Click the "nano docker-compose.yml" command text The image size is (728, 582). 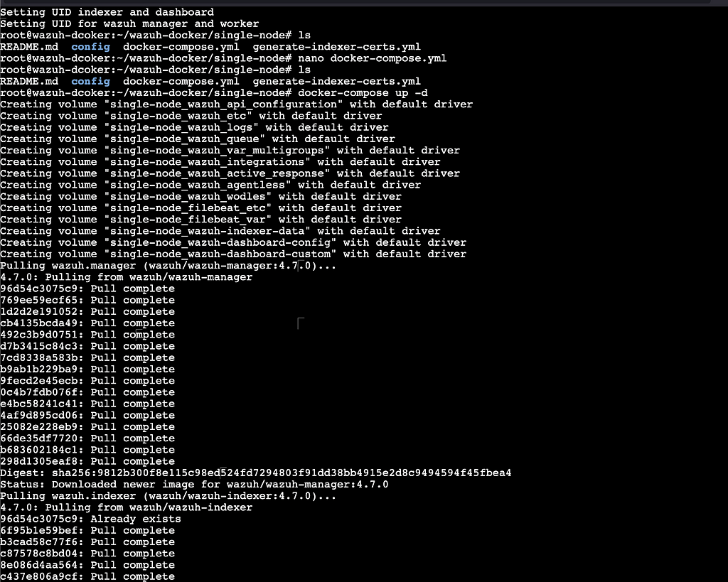click(x=372, y=58)
